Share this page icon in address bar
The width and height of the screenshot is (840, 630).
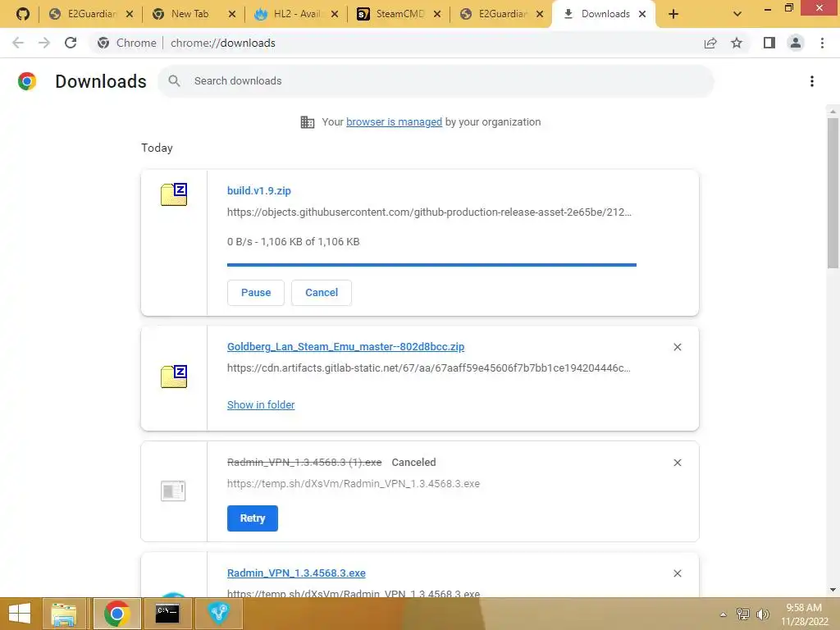point(710,43)
